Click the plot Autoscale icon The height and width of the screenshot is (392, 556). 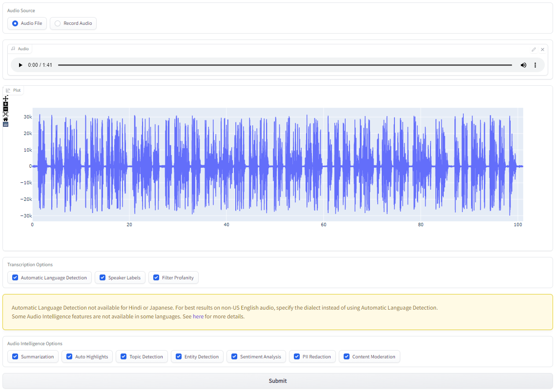pyautogui.click(x=5, y=114)
